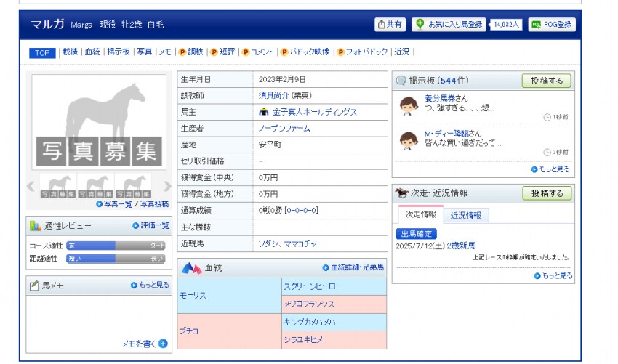
Task: Select the 次走情報 tab
Action: click(420, 214)
